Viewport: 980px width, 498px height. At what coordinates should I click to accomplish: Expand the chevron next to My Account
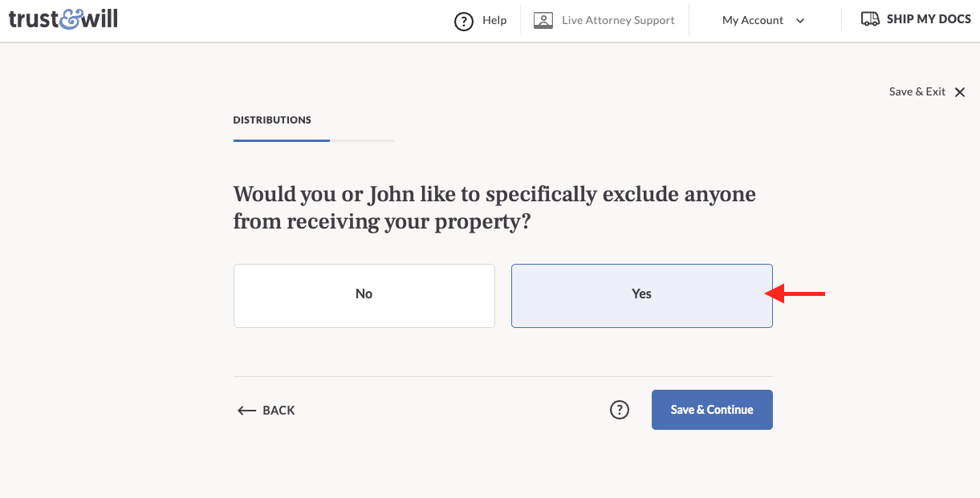pyautogui.click(x=800, y=21)
